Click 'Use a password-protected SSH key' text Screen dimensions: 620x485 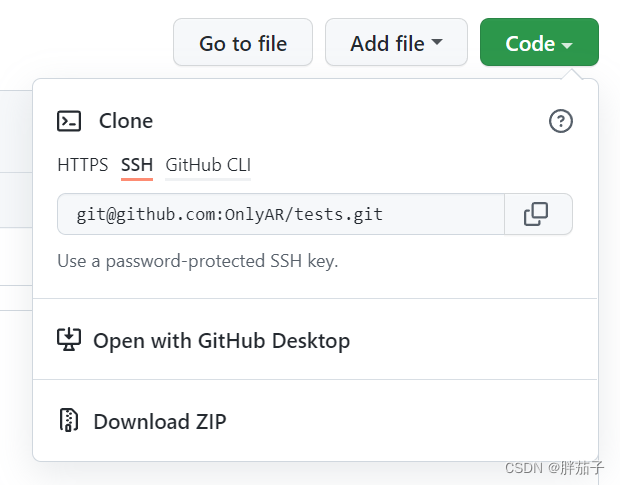[198, 261]
